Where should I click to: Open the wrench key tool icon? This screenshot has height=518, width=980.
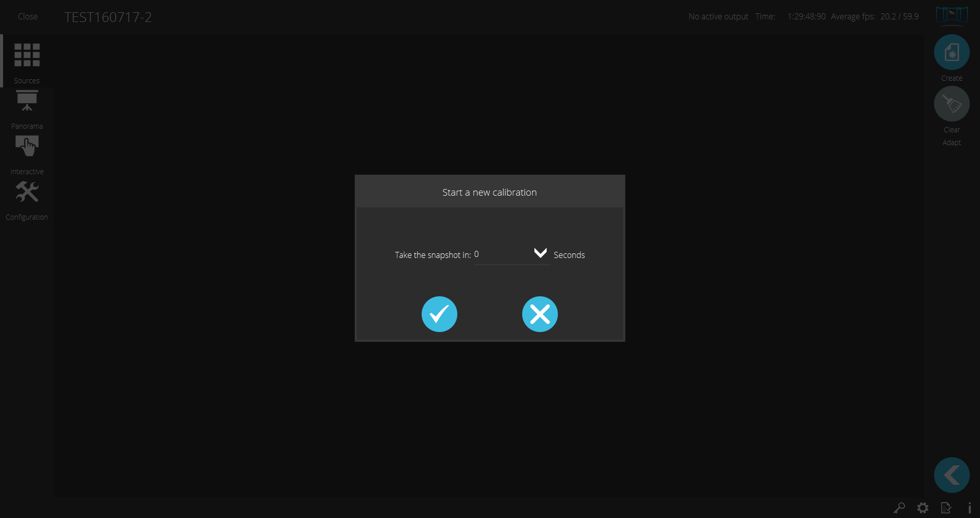(x=899, y=508)
